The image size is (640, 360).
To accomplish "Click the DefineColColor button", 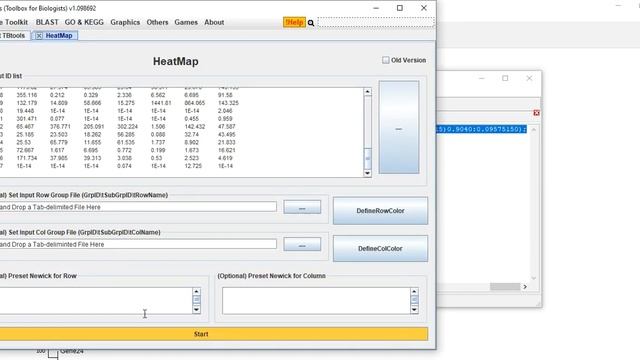I will [x=380, y=249].
